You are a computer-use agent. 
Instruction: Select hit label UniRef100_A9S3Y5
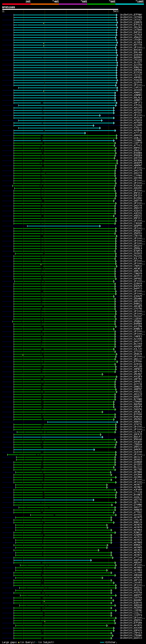coord(131,108)
